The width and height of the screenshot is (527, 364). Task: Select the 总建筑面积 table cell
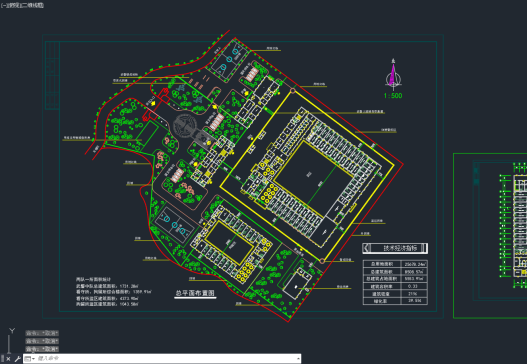click(382, 272)
